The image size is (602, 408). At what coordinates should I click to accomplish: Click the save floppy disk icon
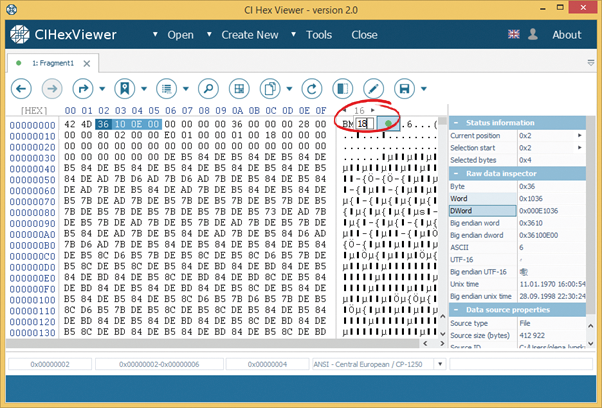[404, 89]
